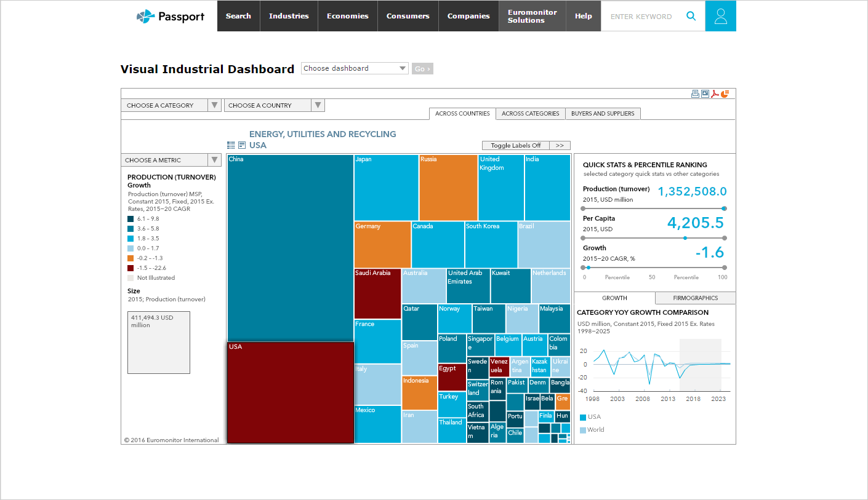Select the China tile in the treemap
The width and height of the screenshot is (868, 500).
[x=290, y=246]
